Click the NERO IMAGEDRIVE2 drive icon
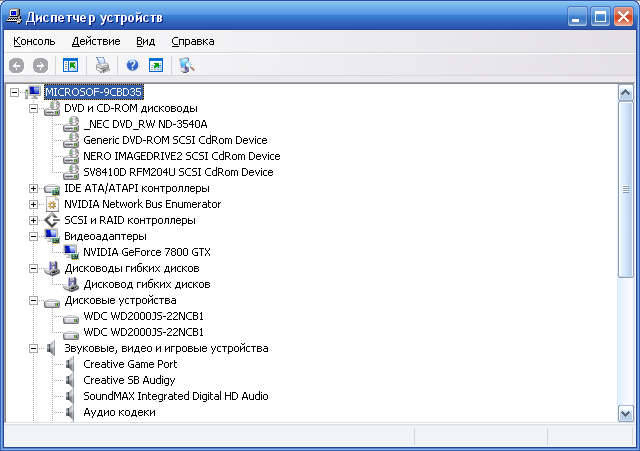Viewport: 640px width, 451px height. tap(71, 156)
